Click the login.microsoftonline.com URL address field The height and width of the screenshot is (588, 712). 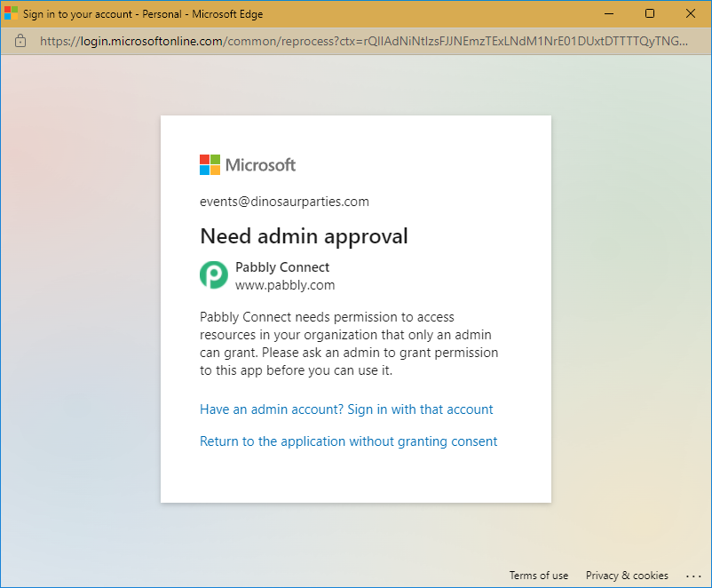[x=364, y=42]
